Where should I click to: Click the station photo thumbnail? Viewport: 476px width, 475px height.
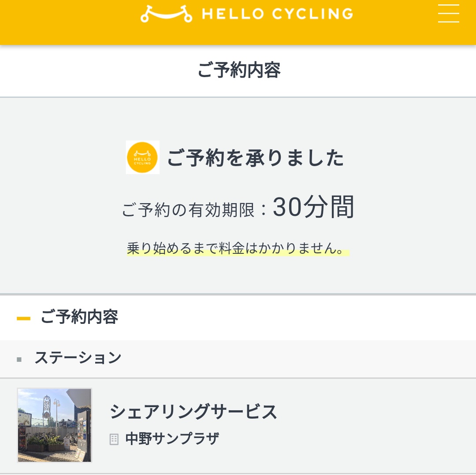pyautogui.click(x=55, y=425)
